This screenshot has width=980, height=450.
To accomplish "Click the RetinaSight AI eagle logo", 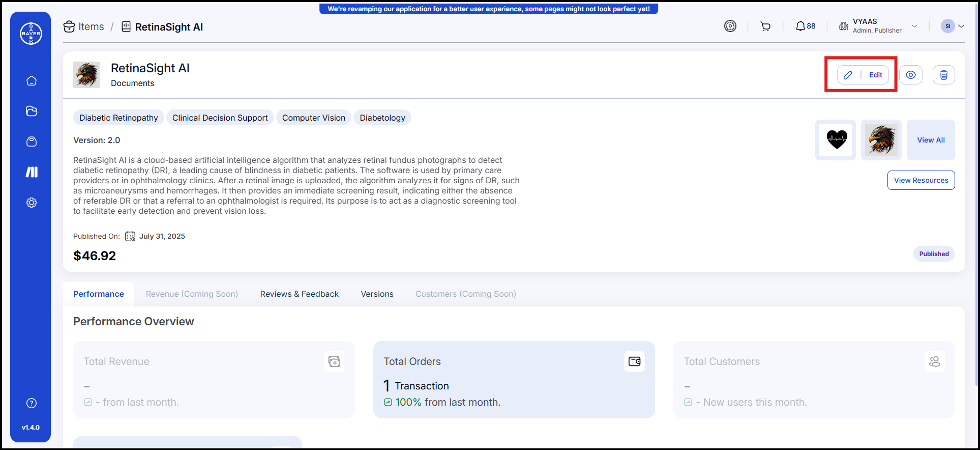I will click(86, 75).
